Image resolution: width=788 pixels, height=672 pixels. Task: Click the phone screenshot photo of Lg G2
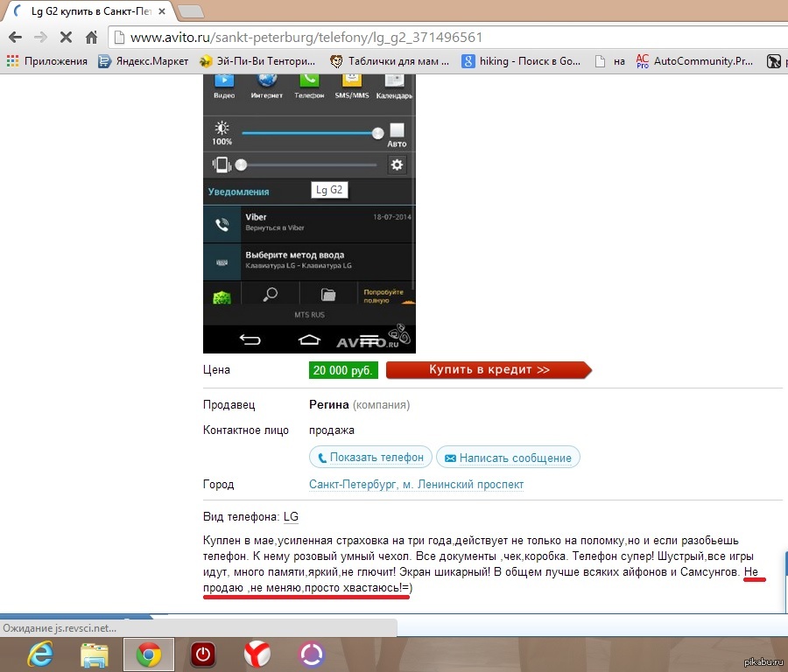(x=309, y=213)
